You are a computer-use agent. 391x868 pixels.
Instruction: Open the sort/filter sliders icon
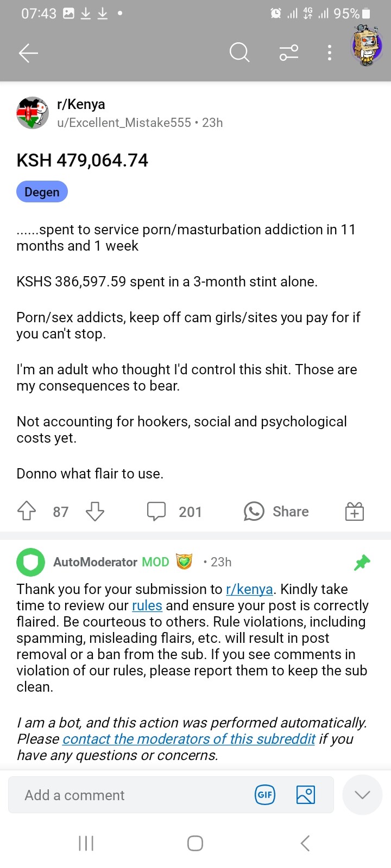click(288, 53)
